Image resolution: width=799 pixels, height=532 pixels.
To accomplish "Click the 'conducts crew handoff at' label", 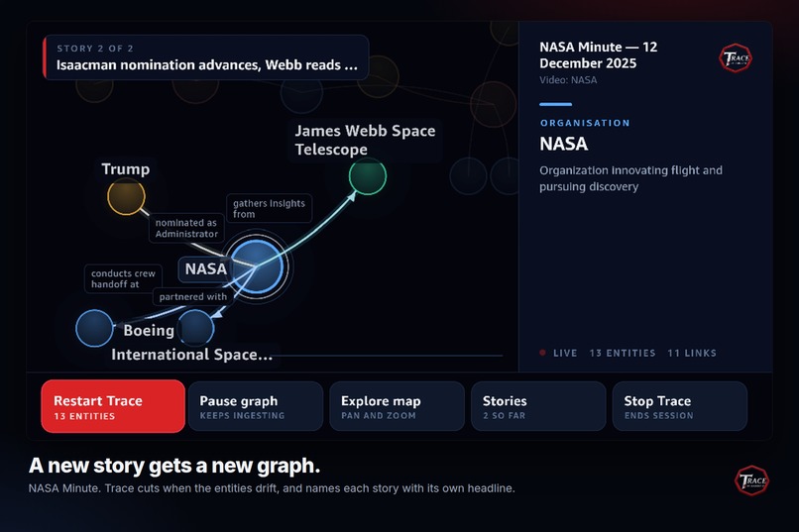I will [x=123, y=278].
